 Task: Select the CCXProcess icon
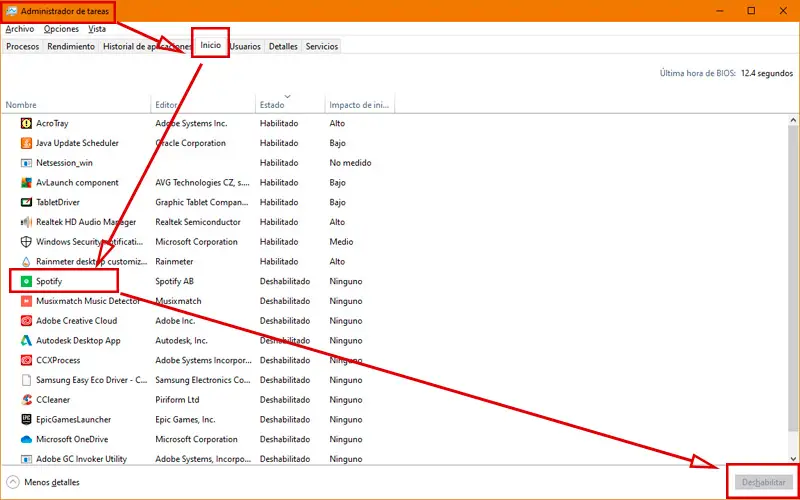click(26, 360)
